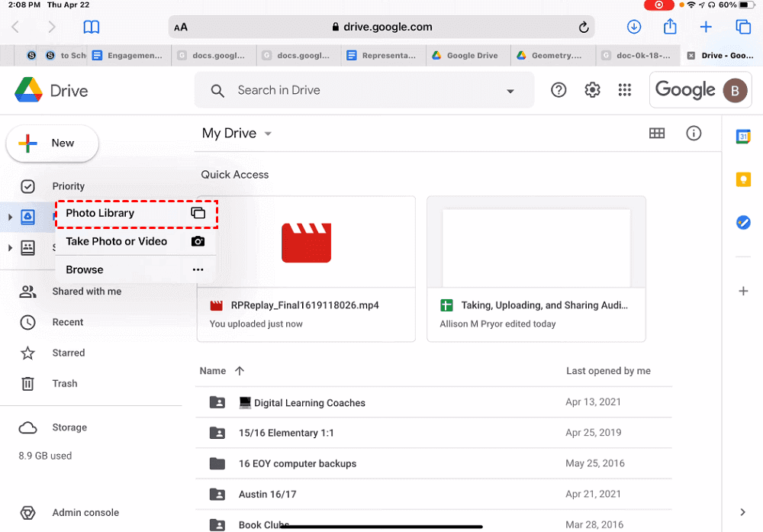Expand the My Drive tree arrow

point(10,218)
